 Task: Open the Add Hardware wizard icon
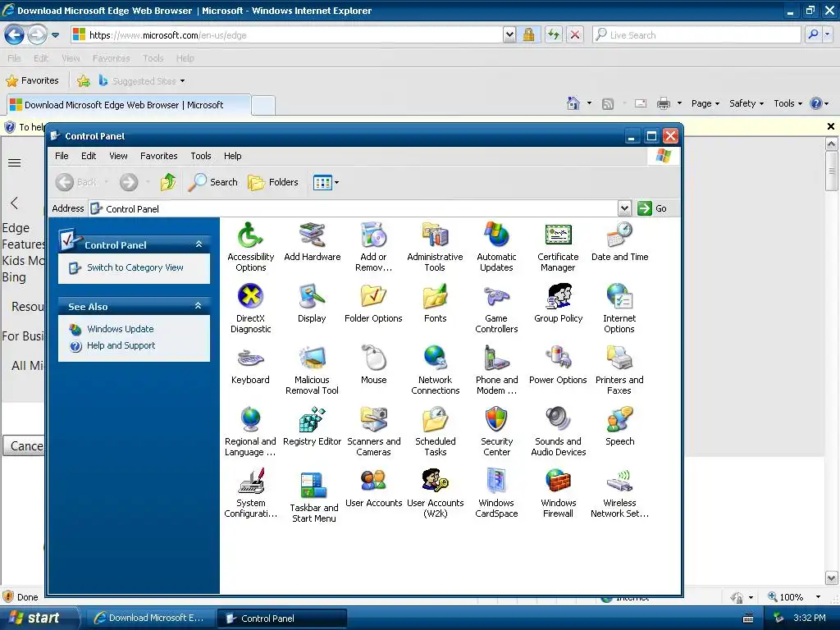click(x=312, y=235)
